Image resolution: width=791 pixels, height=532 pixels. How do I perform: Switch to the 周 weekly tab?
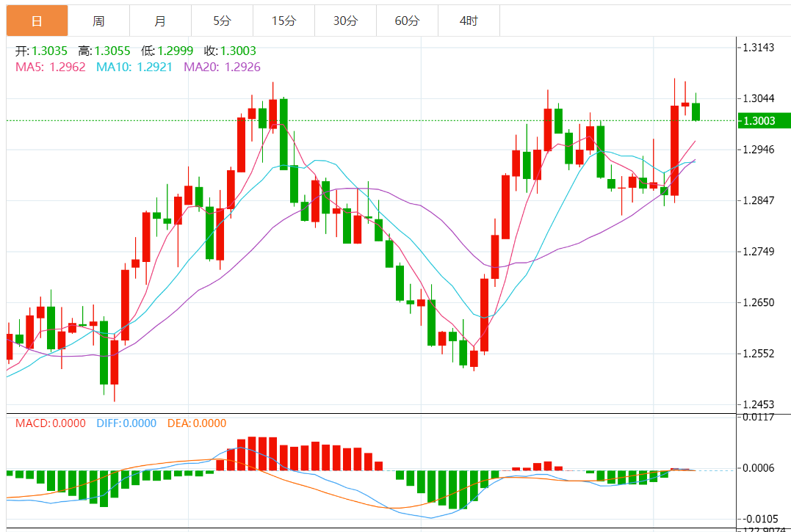tap(98, 21)
